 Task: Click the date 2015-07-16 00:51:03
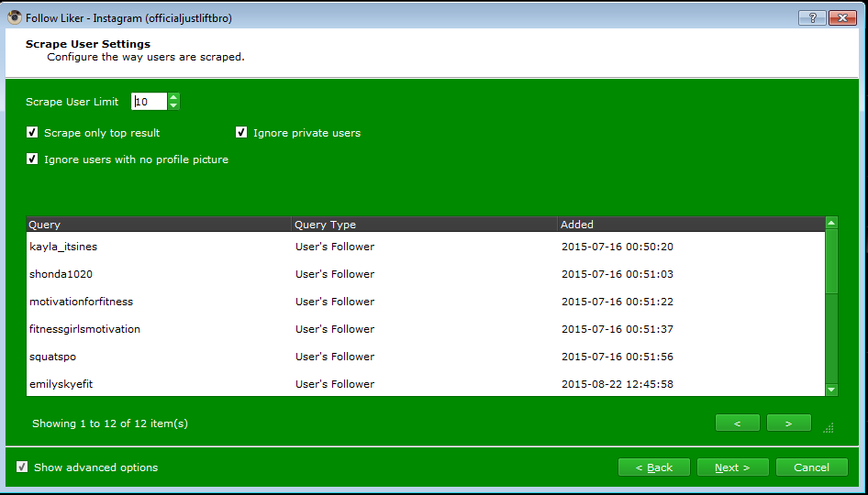(x=618, y=274)
